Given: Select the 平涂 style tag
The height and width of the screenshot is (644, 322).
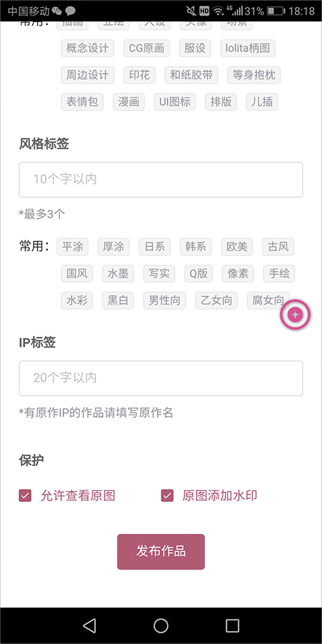Looking at the screenshot, I should [72, 247].
